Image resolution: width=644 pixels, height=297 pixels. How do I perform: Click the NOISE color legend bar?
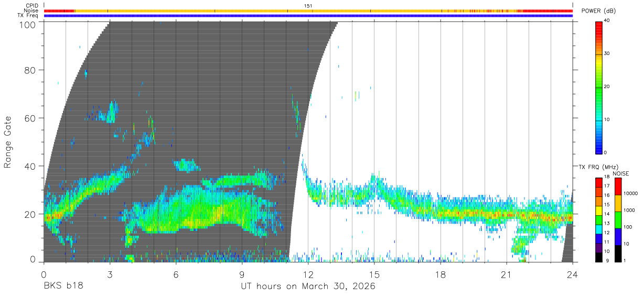pos(617,220)
